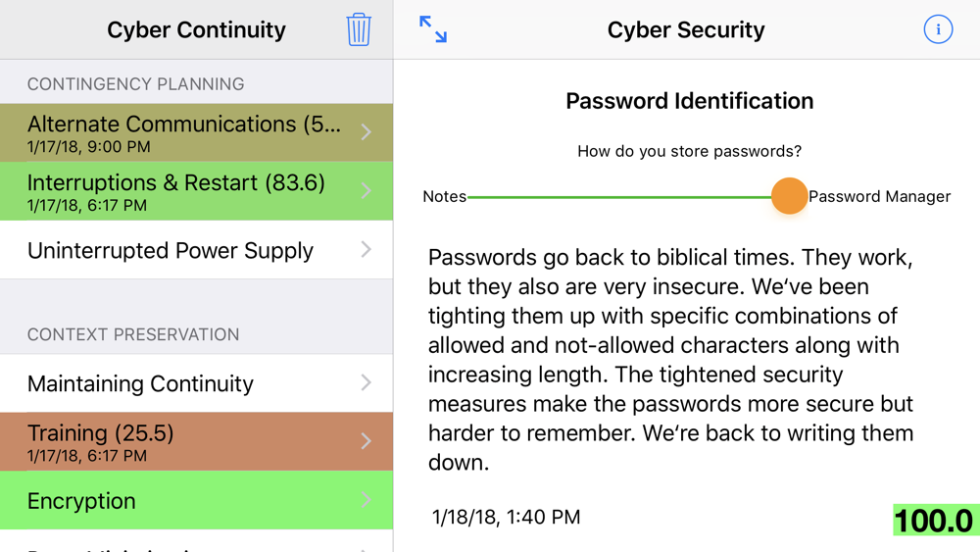Select the Encryption list item
Image resolution: width=980 pixels, height=552 pixels.
196,500
